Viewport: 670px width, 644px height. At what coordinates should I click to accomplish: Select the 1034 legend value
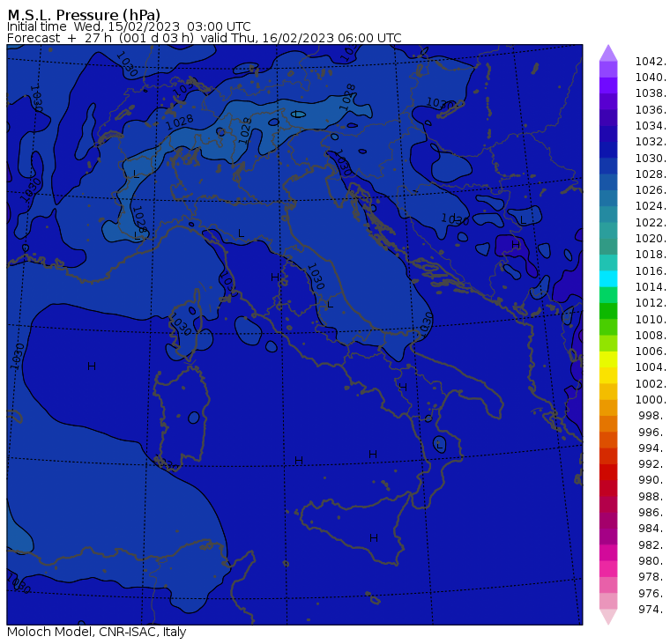click(651, 126)
